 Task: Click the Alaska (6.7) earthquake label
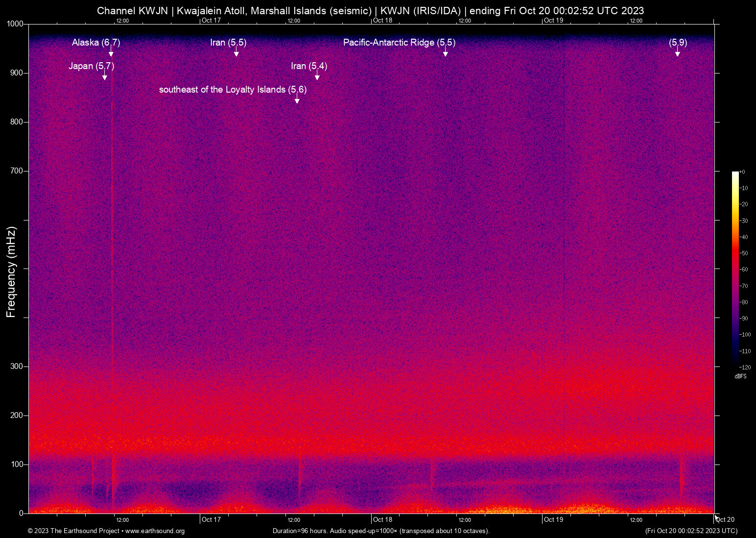tap(96, 43)
